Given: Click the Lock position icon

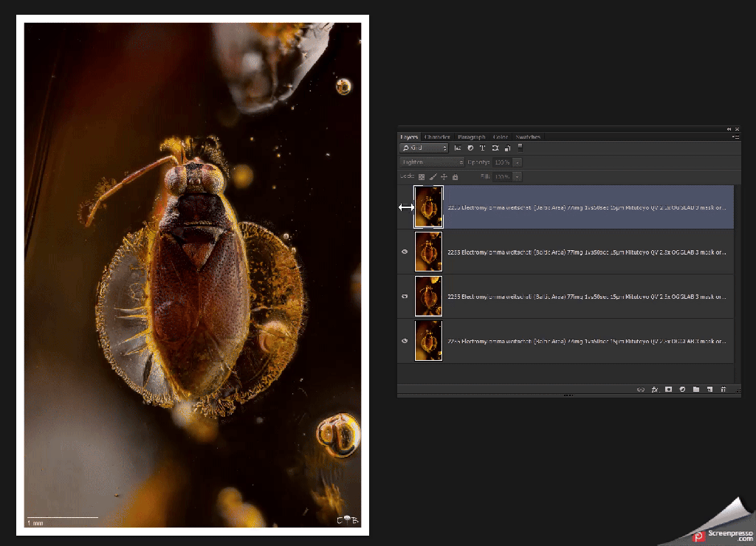Looking at the screenshot, I should click(444, 177).
